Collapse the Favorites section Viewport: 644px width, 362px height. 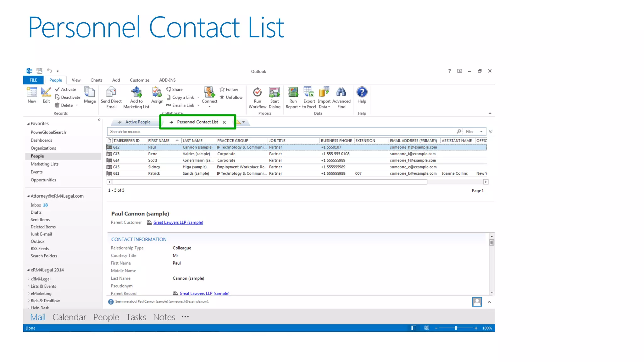(28, 123)
